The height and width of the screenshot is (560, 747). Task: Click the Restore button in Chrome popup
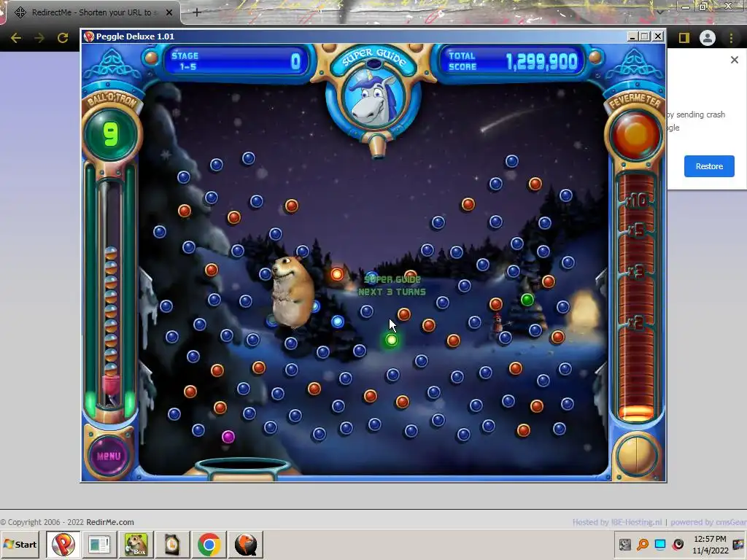[x=709, y=166]
